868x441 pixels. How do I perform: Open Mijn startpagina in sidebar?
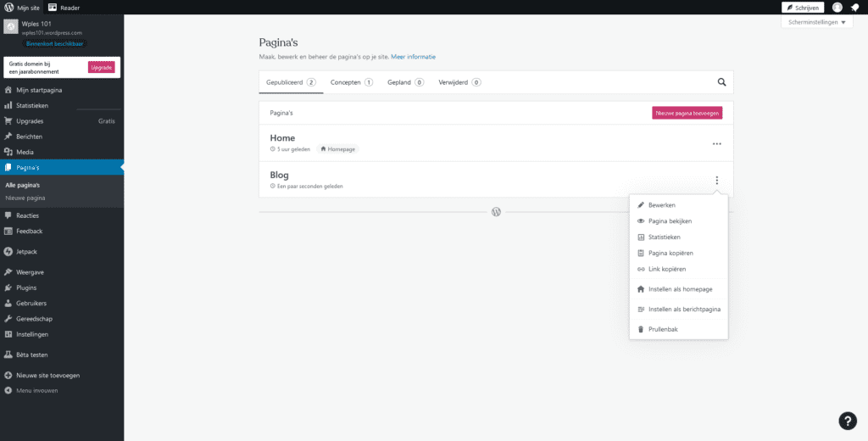click(x=62, y=90)
